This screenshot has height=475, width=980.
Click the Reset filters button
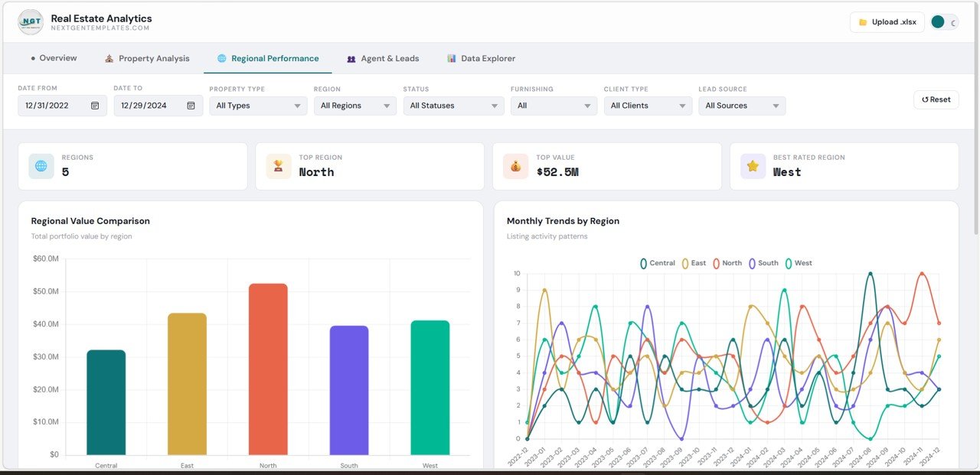(x=936, y=99)
